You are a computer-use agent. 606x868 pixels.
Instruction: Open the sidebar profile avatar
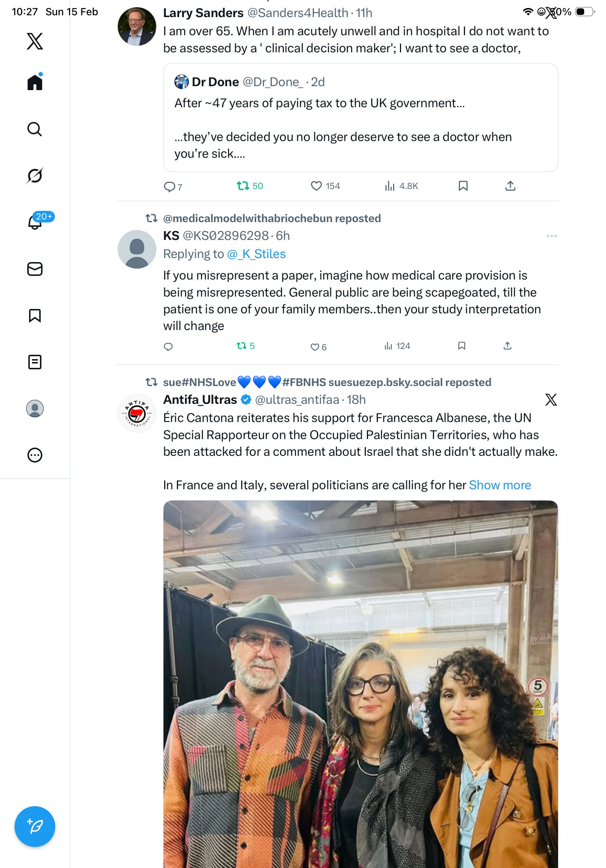click(x=35, y=408)
